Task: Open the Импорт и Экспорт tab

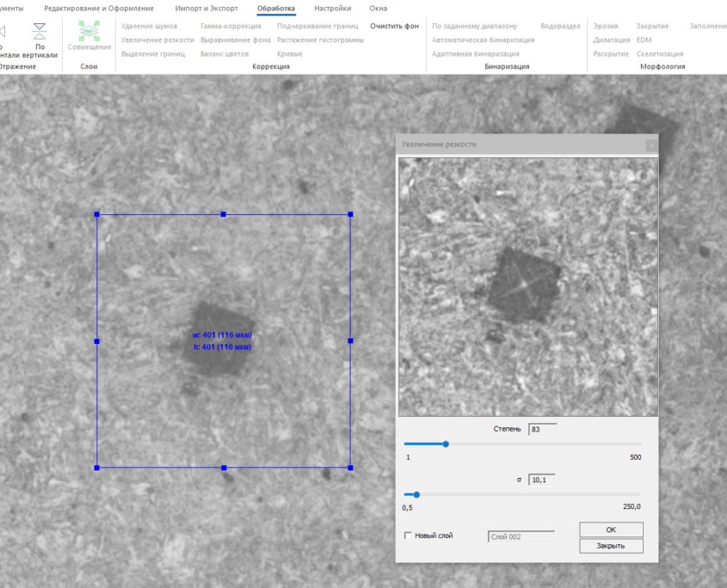Action: [x=206, y=9]
